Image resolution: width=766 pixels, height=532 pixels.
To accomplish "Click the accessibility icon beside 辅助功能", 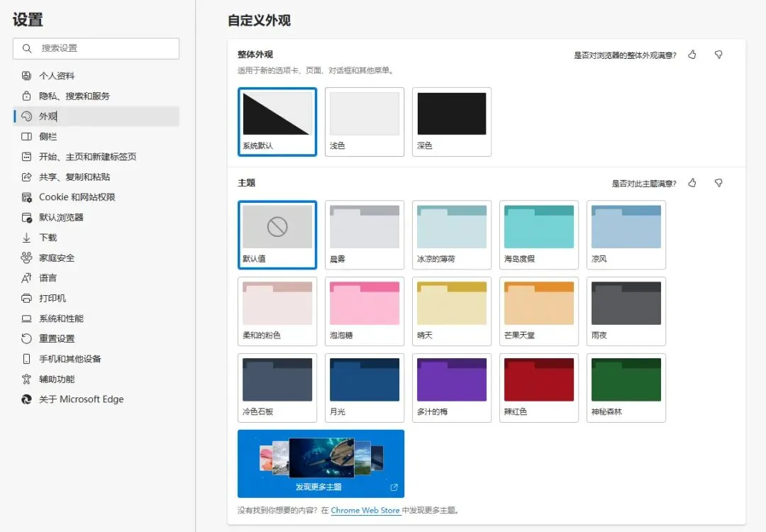I will click(26, 379).
